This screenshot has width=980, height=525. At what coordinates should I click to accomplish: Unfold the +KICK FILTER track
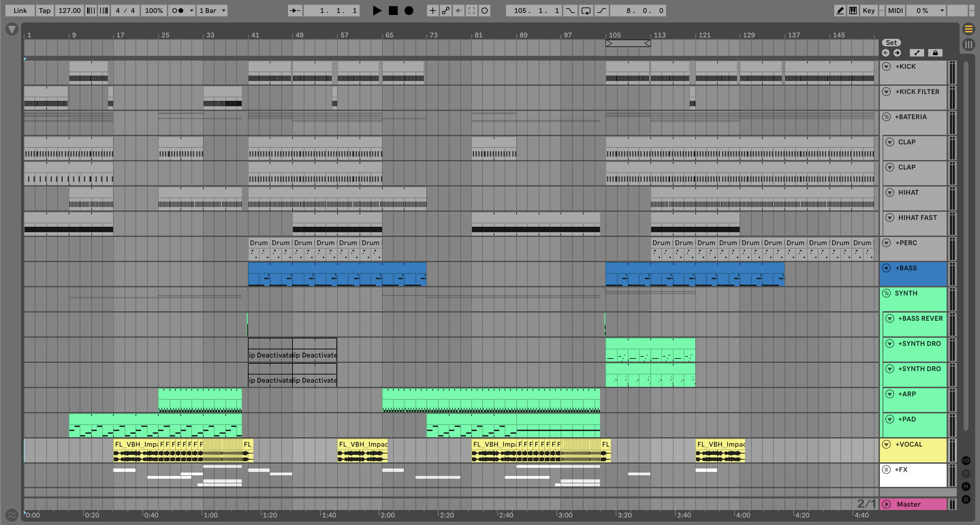pos(886,92)
